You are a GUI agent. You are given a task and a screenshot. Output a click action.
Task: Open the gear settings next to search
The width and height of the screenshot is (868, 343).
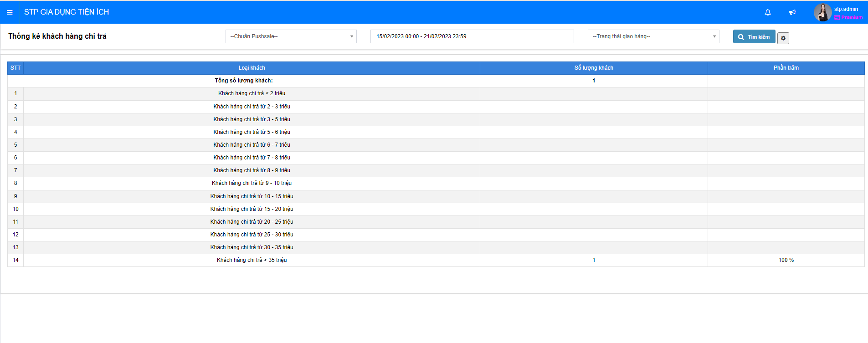pos(783,38)
